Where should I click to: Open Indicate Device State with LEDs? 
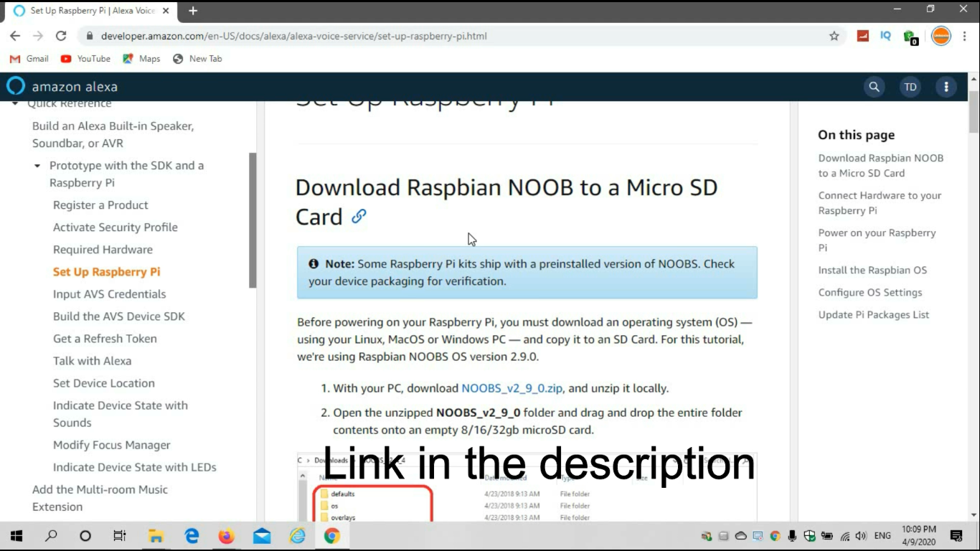135,467
